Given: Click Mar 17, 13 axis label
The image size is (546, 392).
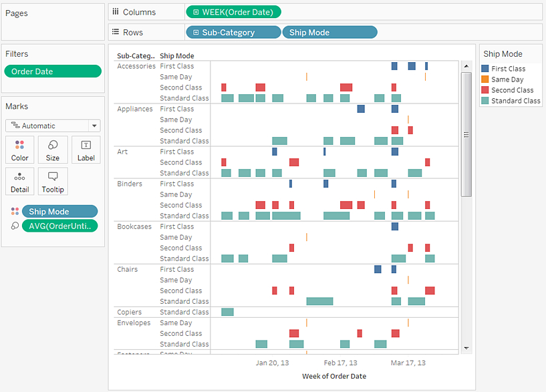Looking at the screenshot, I should [x=408, y=363].
